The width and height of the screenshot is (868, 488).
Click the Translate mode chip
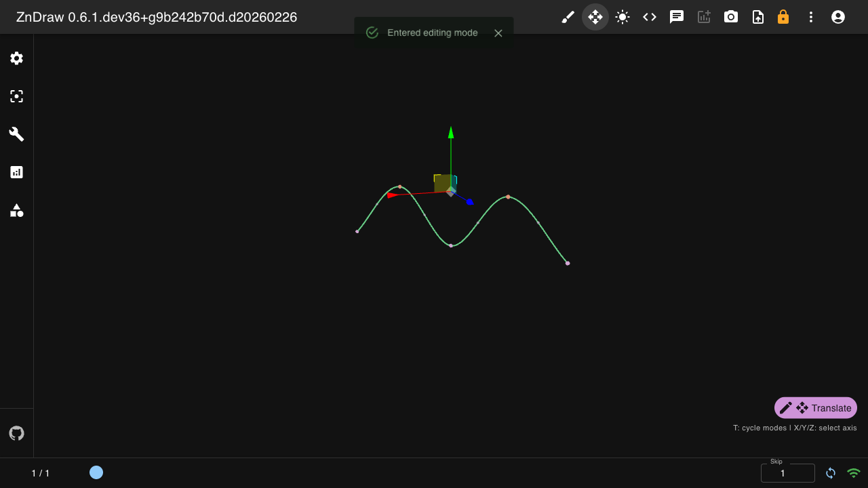[816, 408]
